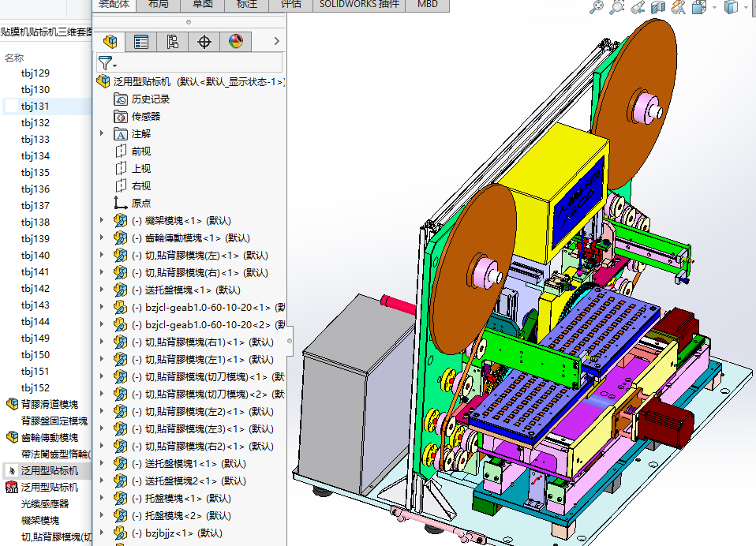Viewport: 756px width, 546px height.
Task: Switch to the FeatureManager design tree tab
Action: coord(110,42)
